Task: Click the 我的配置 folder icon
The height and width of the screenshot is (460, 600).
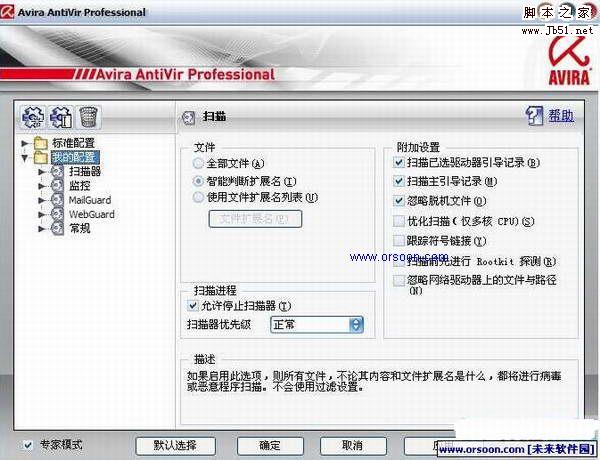Action: tap(41, 157)
